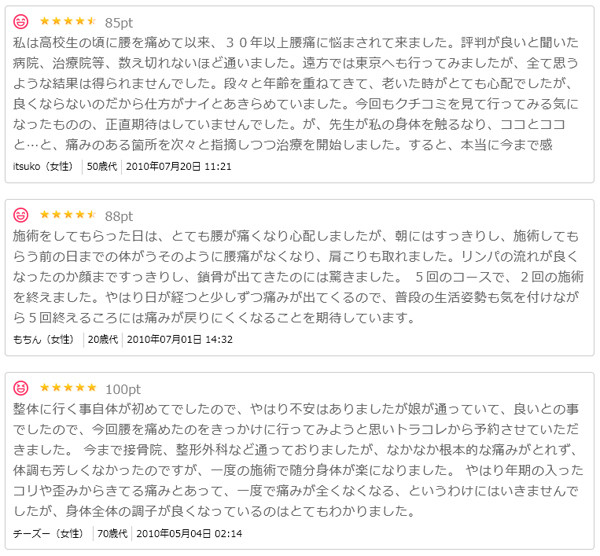
Task: Click the last full star in the 100pt rating
Action: click(91, 388)
